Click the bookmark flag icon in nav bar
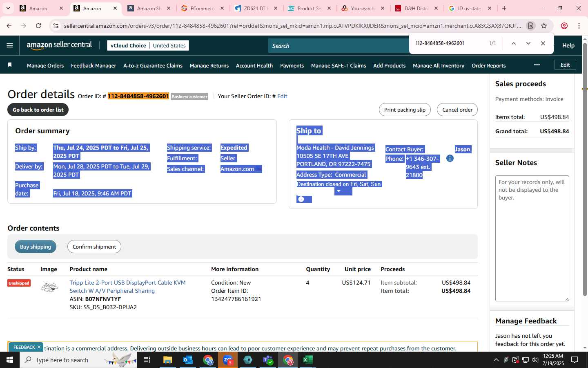Screen dimensions: 588x368 click(10, 65)
